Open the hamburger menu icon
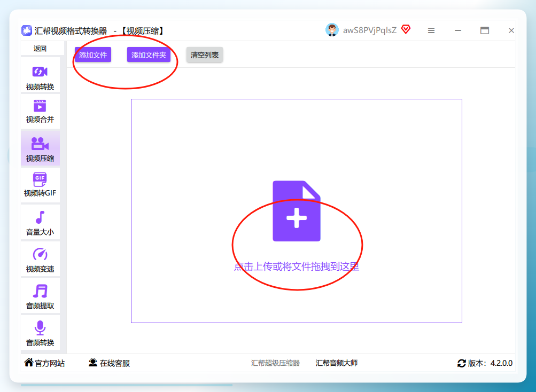This screenshot has width=536, height=392. coord(431,31)
